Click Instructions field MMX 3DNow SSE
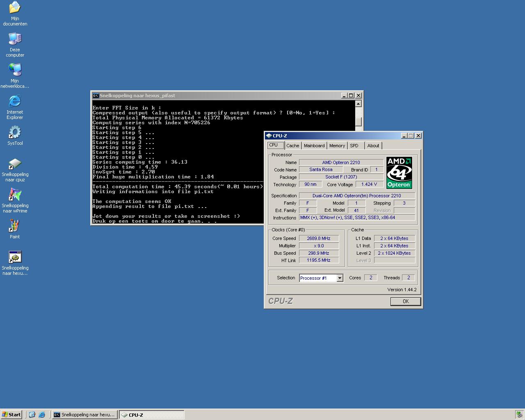This screenshot has width=525, height=420. point(357,217)
